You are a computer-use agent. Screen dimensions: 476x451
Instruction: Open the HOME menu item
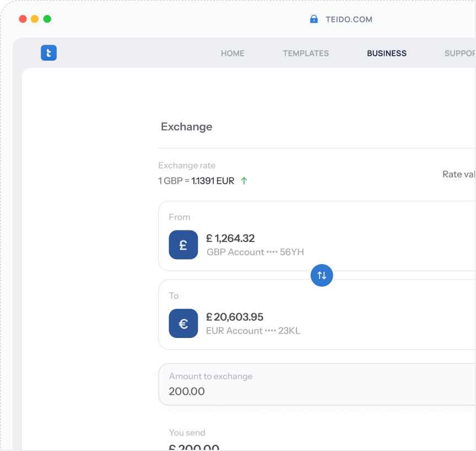[x=232, y=53]
